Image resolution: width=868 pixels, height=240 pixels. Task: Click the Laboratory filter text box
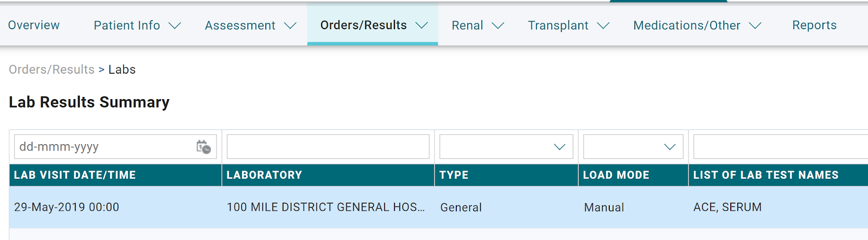click(x=328, y=147)
